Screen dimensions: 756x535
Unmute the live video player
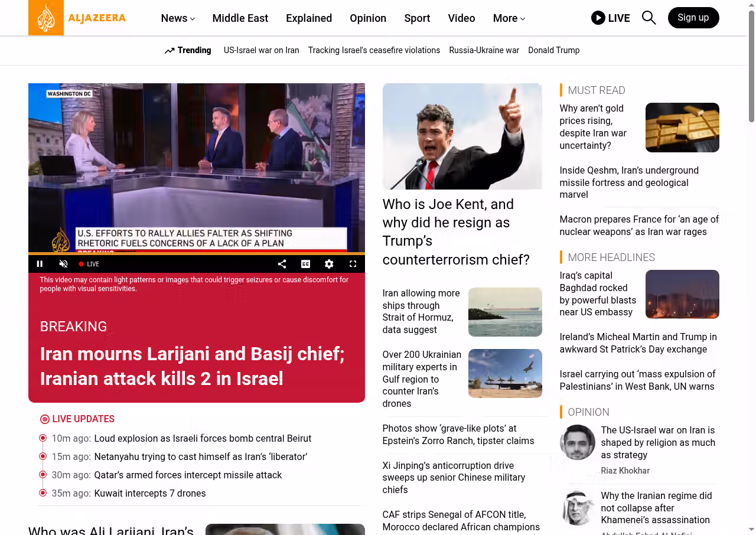[x=64, y=264]
